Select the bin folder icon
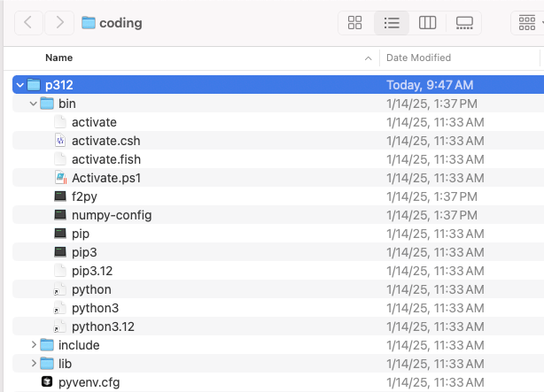Viewport: 544px width, 392px height. [47, 104]
